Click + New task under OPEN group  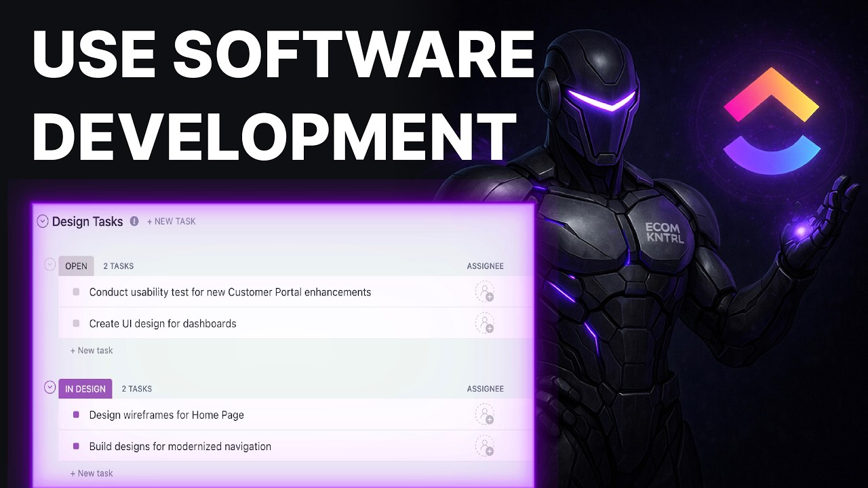pyautogui.click(x=92, y=350)
